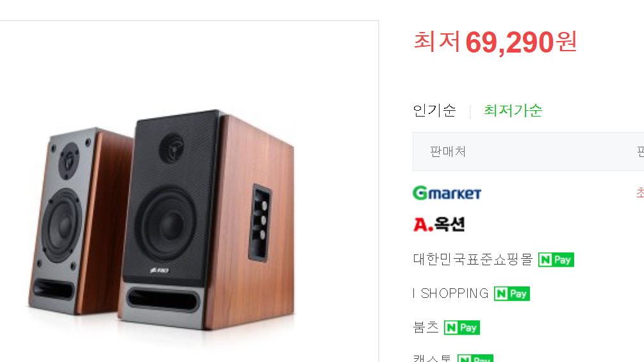Click the red 최저 label before price

[x=436, y=42]
